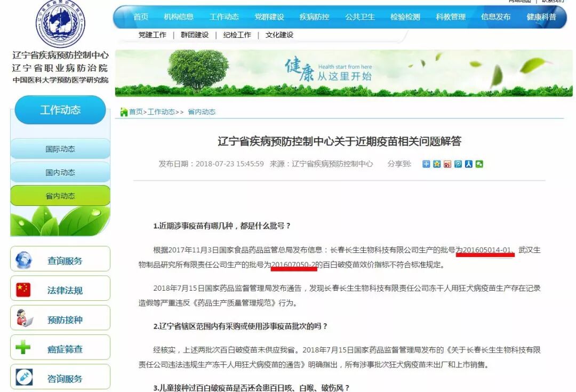Click the globe icon beside 查询服务
This screenshot has height=392, width=576.
click(x=23, y=260)
